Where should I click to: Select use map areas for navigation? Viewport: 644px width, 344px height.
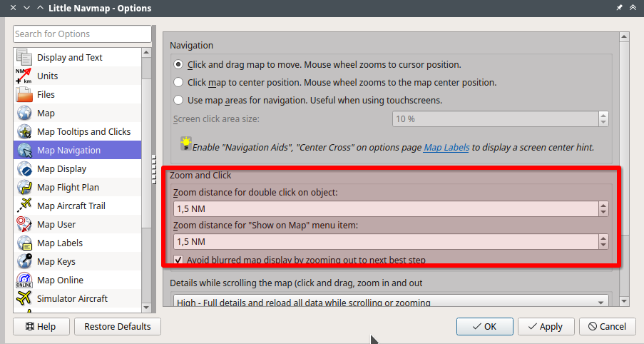click(x=178, y=100)
